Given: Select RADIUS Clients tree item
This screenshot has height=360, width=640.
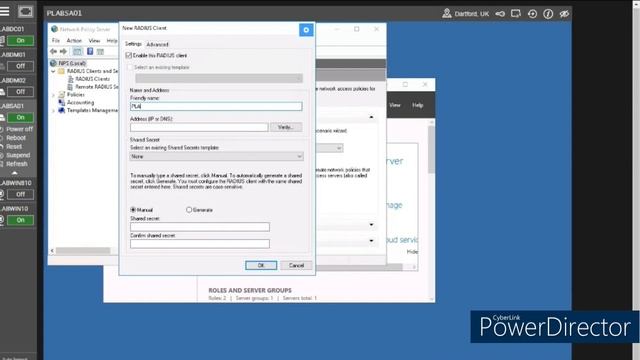Looking at the screenshot, I should coord(92,79).
